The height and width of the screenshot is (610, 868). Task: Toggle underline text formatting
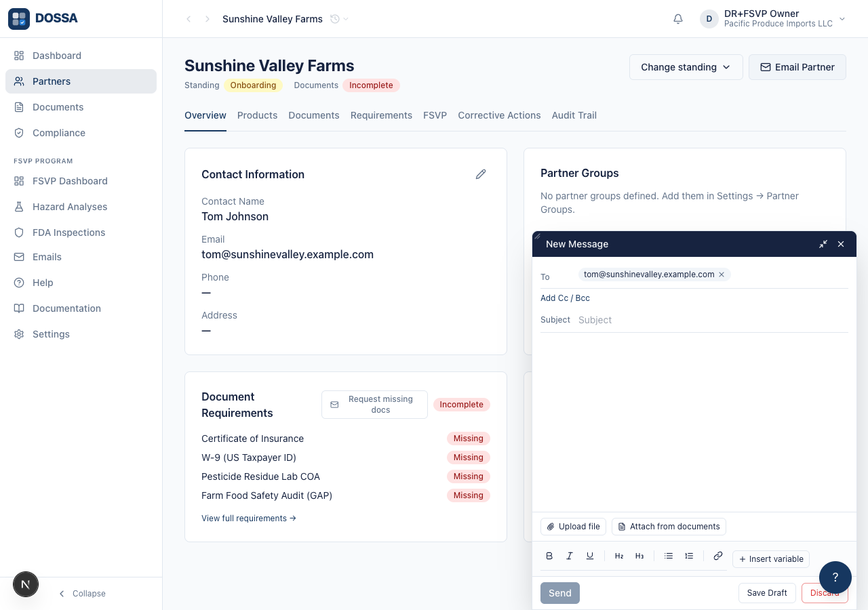coord(590,556)
